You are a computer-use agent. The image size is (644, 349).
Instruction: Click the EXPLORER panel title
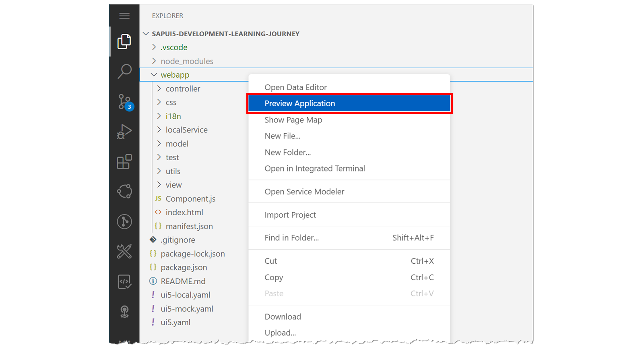[167, 16]
